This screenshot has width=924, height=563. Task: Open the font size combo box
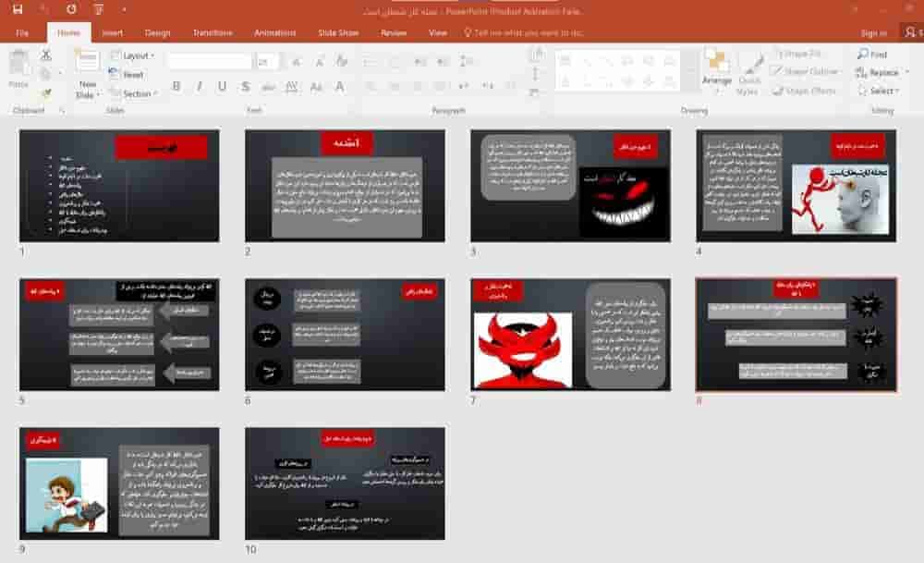pyautogui.click(x=267, y=61)
